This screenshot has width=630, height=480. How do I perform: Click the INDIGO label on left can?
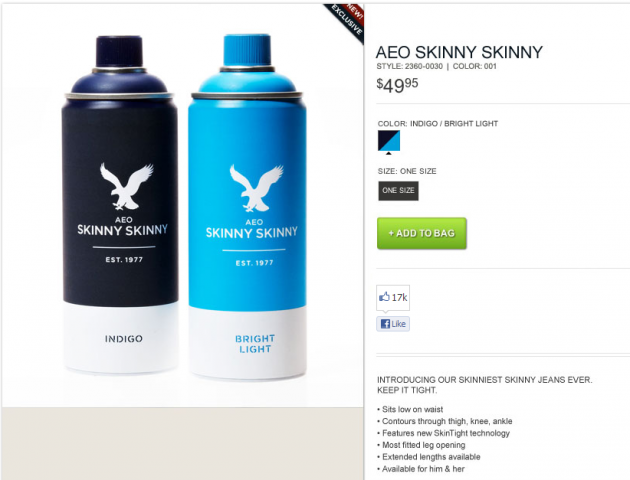coord(124,339)
